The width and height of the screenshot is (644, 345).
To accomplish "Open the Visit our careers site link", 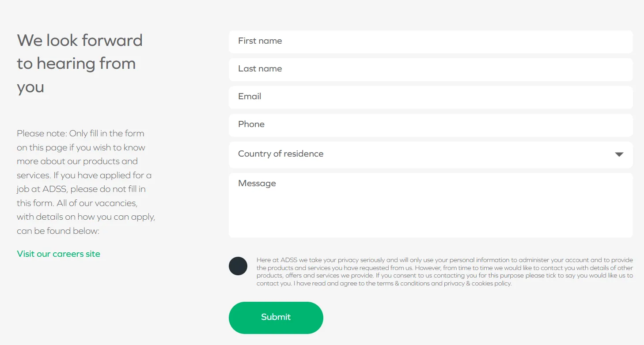I will pyautogui.click(x=58, y=254).
